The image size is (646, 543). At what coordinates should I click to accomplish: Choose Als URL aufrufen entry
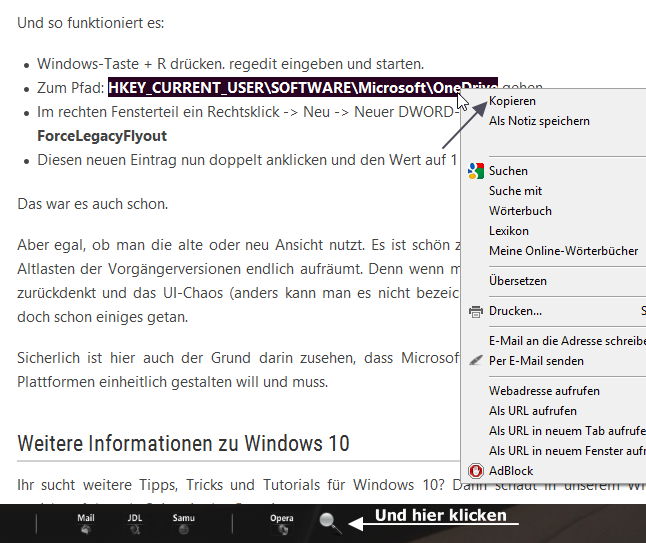coord(553,411)
